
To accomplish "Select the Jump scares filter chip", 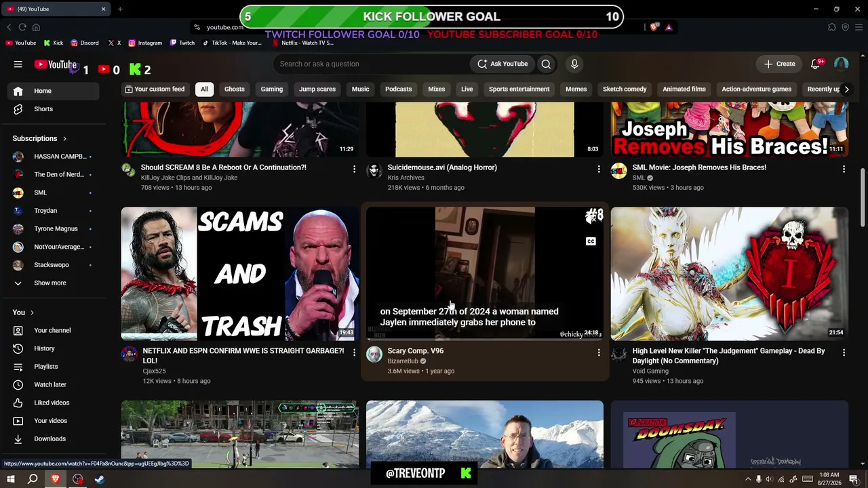I will [317, 89].
